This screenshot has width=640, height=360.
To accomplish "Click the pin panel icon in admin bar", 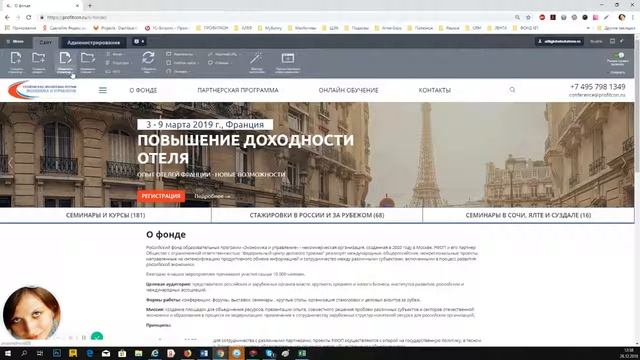I will 622,41.
